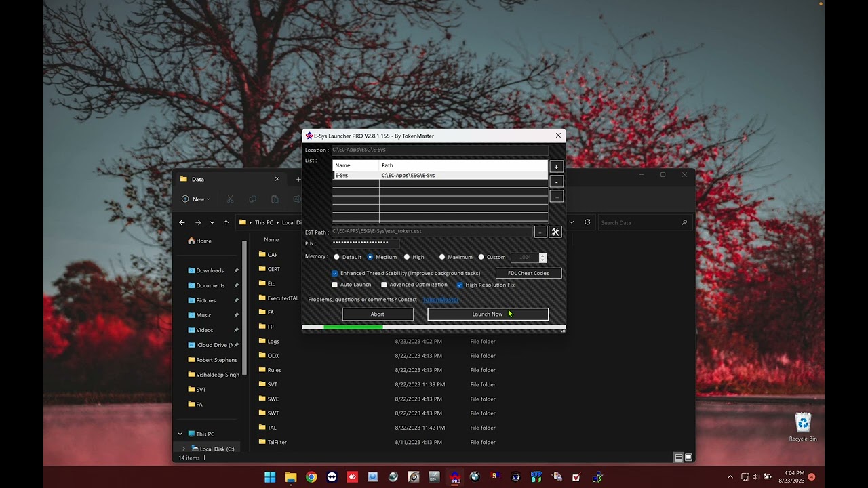Screen dimensions: 868x488
Task: Open the ellipsis button beside the E-Sys list
Action: click(556, 197)
